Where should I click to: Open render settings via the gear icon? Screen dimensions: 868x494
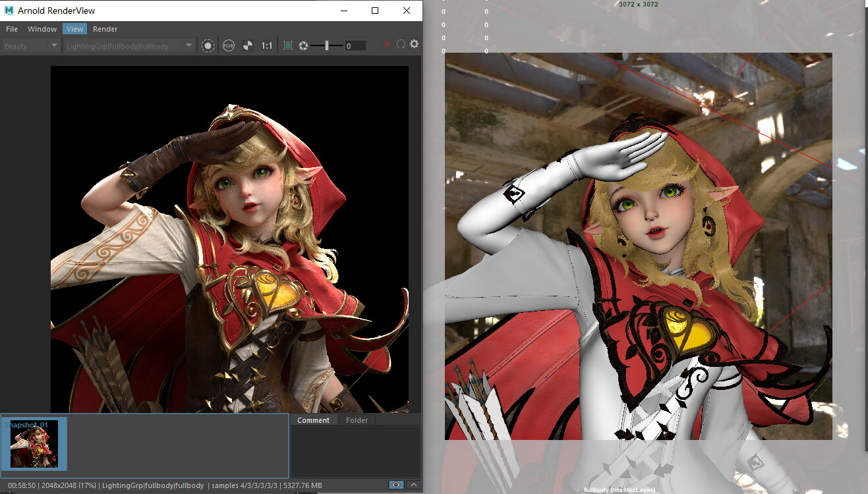pos(414,44)
